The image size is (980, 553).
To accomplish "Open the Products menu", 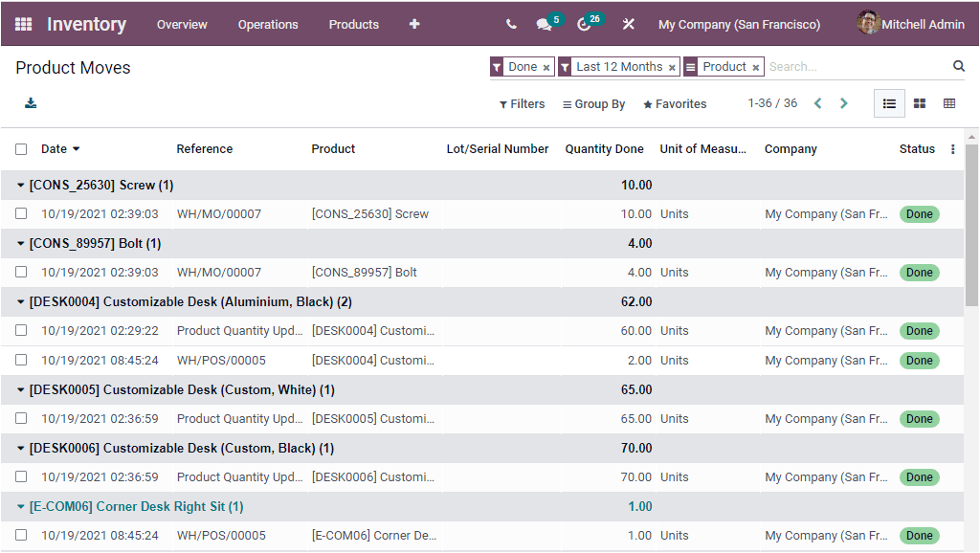I will coord(353,24).
